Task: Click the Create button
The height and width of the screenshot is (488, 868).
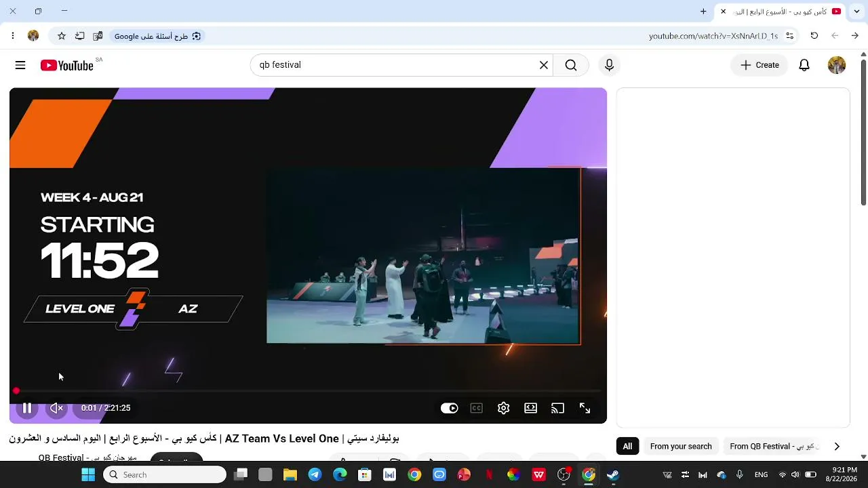Action: (x=759, y=65)
